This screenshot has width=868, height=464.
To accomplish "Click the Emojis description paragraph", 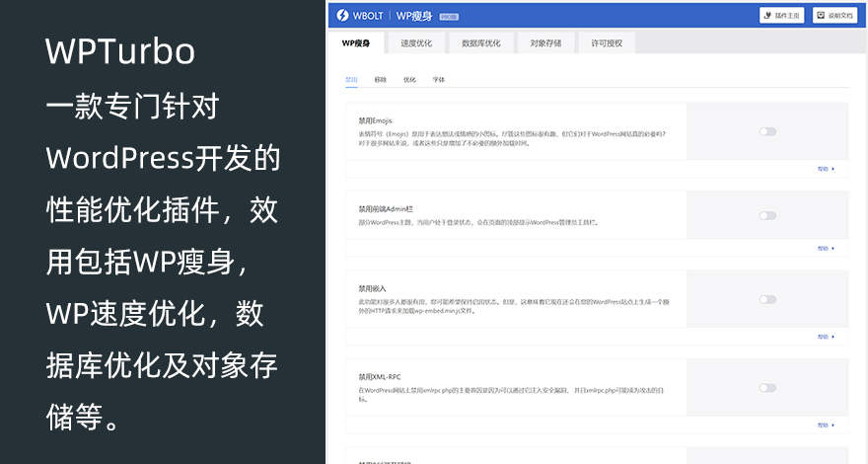I will [512, 138].
